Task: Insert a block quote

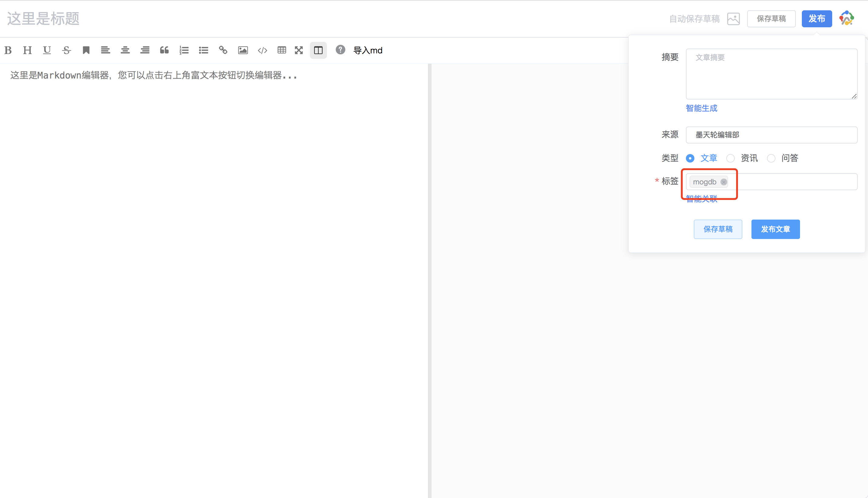Action: [164, 50]
